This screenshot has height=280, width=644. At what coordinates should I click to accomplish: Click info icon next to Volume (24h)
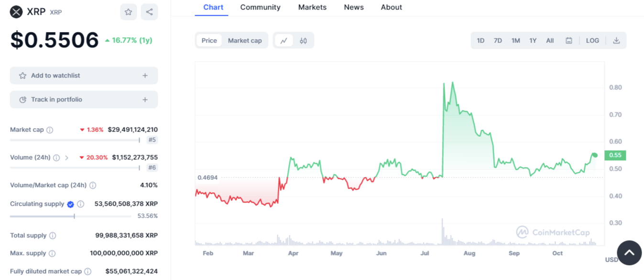tap(56, 157)
